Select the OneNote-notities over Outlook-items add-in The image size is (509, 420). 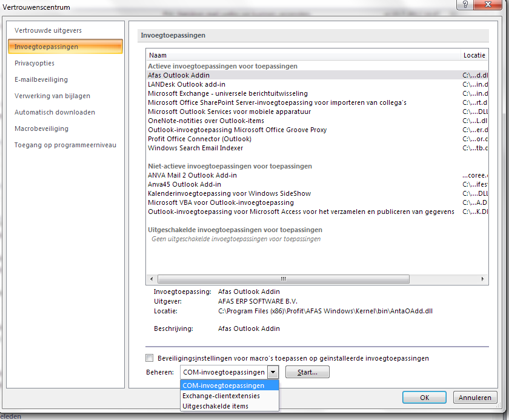[200, 120]
